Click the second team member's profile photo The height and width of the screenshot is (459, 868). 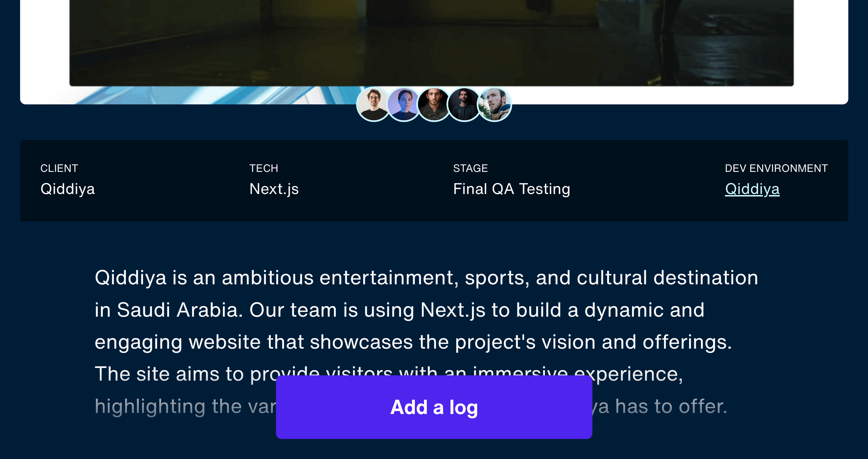(404, 104)
